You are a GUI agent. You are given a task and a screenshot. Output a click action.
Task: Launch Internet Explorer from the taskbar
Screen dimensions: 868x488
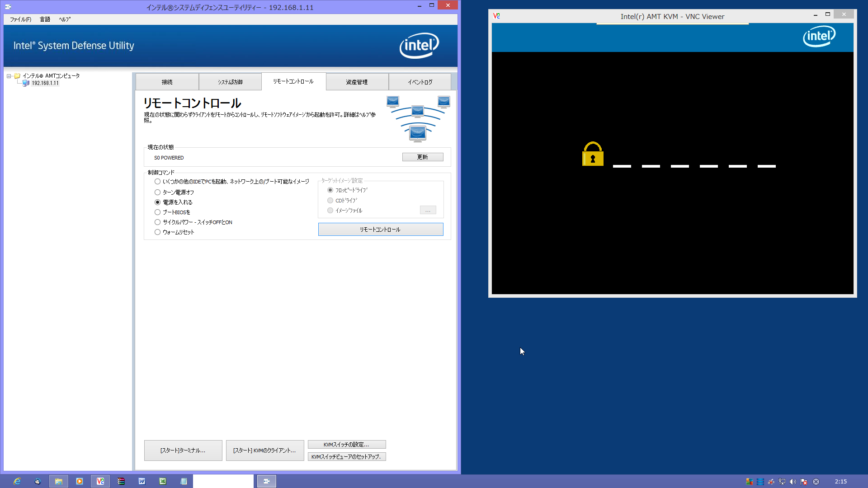[17, 481]
